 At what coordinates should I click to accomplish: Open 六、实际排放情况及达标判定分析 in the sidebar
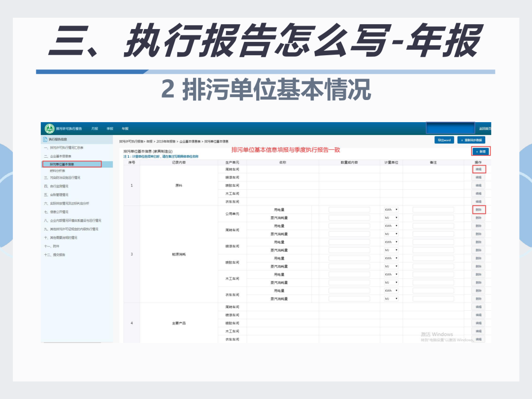pyautogui.click(x=66, y=203)
